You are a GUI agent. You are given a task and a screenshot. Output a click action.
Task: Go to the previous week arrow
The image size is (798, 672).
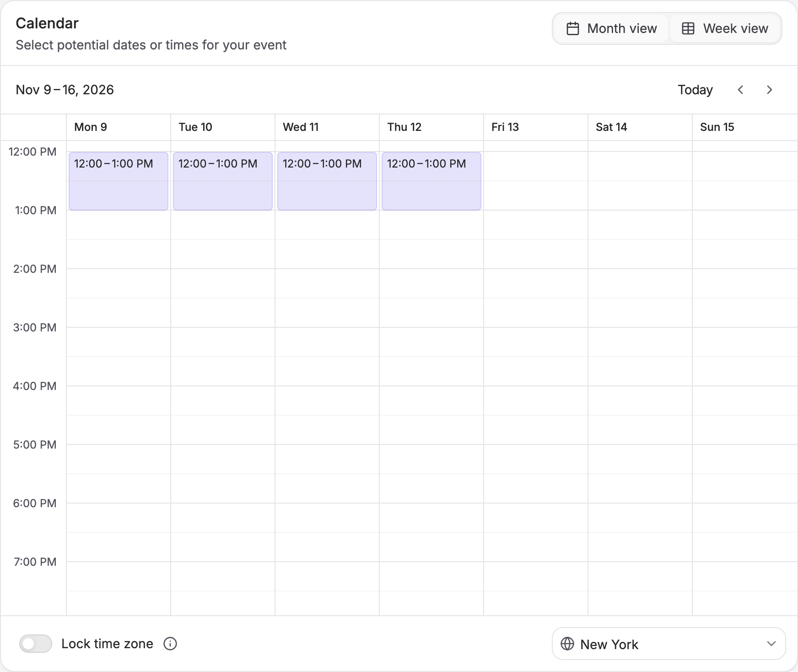(740, 90)
